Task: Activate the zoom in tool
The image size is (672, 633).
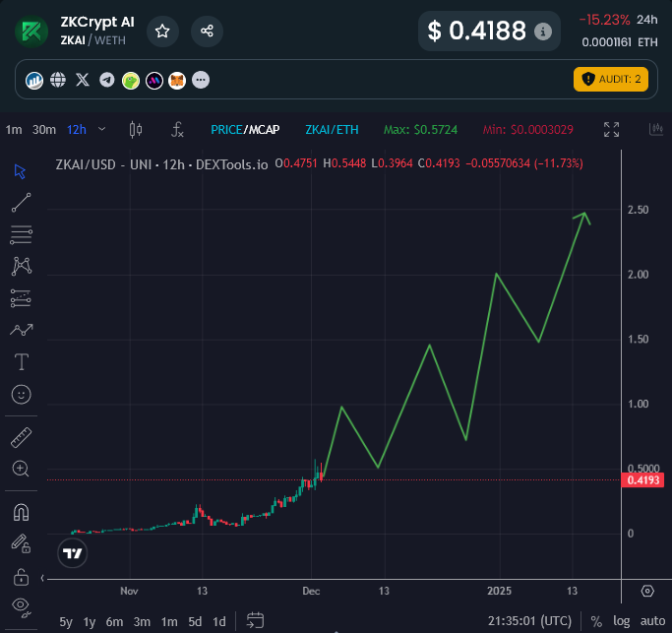Action: tap(21, 469)
